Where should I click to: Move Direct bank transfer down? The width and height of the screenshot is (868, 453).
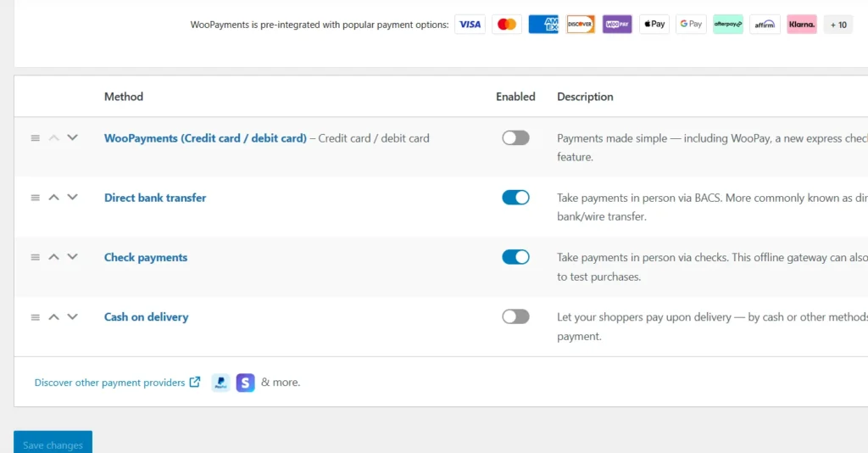coord(73,197)
